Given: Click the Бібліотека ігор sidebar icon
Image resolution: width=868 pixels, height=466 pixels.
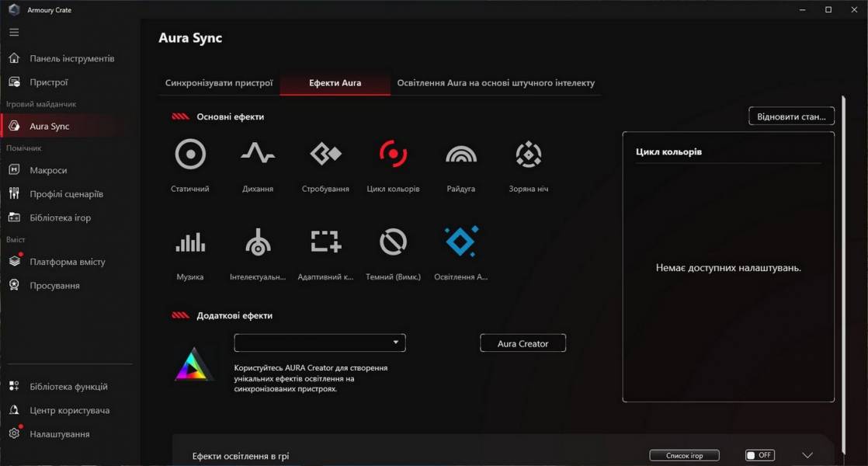Looking at the screenshot, I should (15, 217).
